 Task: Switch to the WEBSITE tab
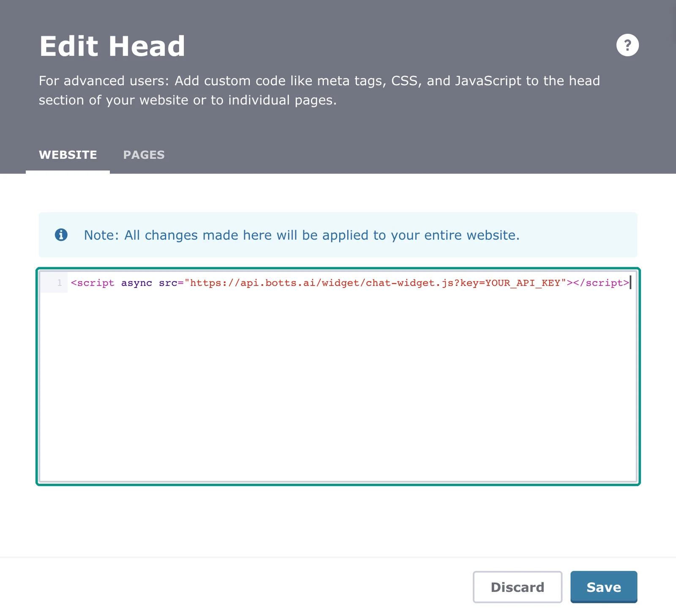68,155
